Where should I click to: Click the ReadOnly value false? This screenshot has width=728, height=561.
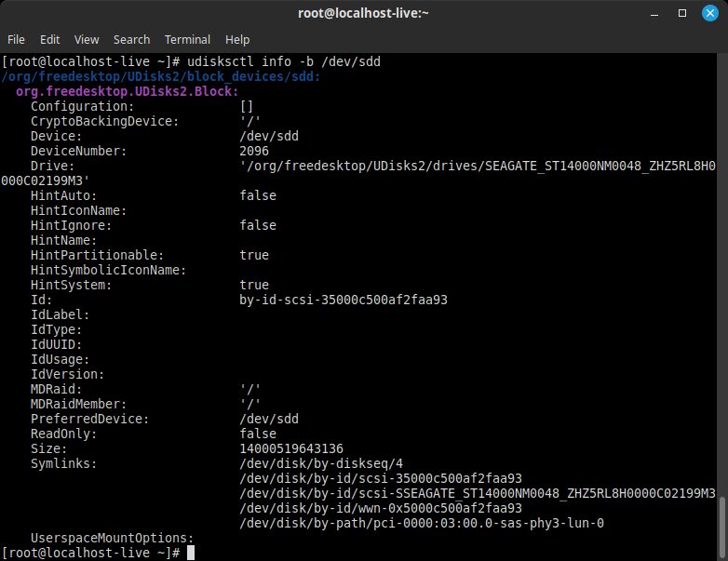[x=258, y=434]
